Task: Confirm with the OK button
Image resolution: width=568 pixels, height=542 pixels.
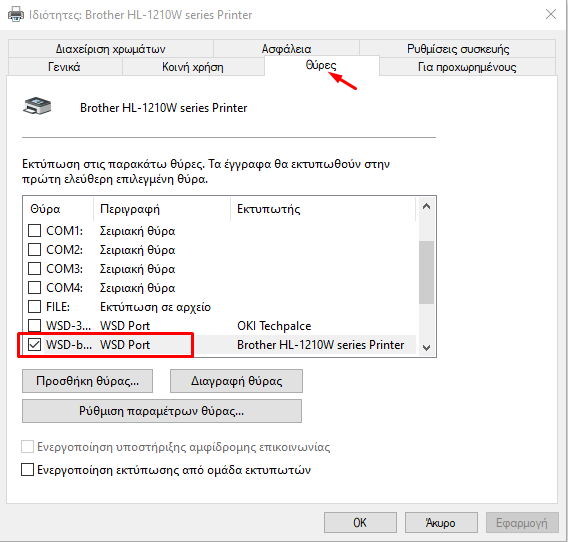Action: click(x=360, y=522)
